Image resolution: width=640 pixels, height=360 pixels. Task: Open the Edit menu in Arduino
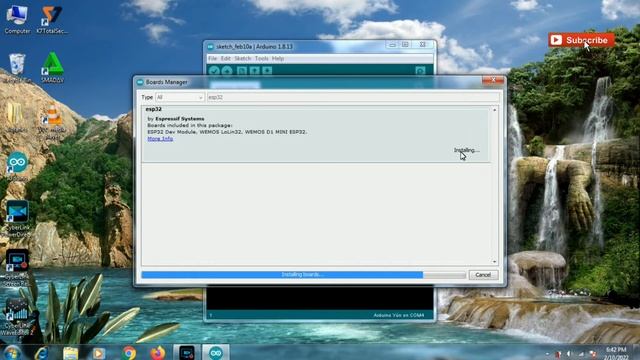pyautogui.click(x=226, y=59)
